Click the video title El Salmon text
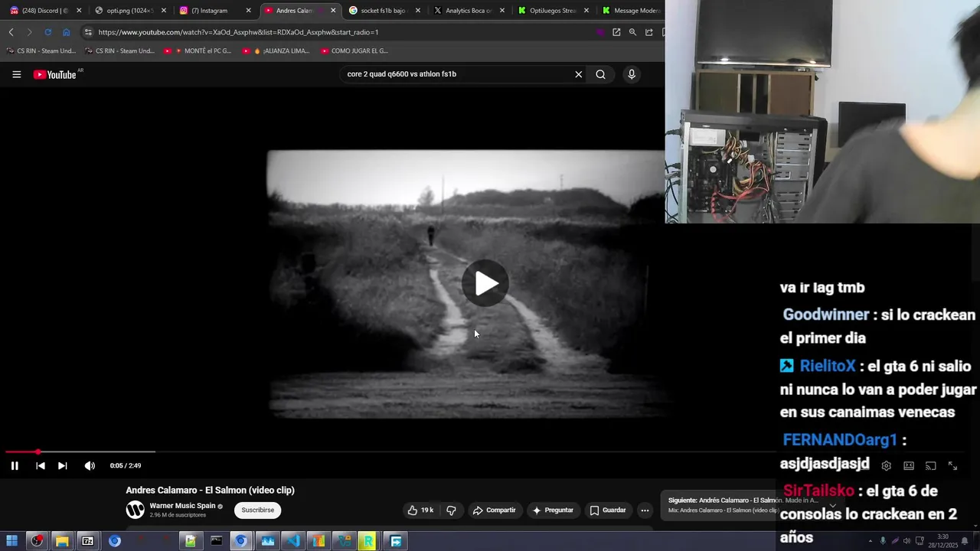 click(x=210, y=491)
